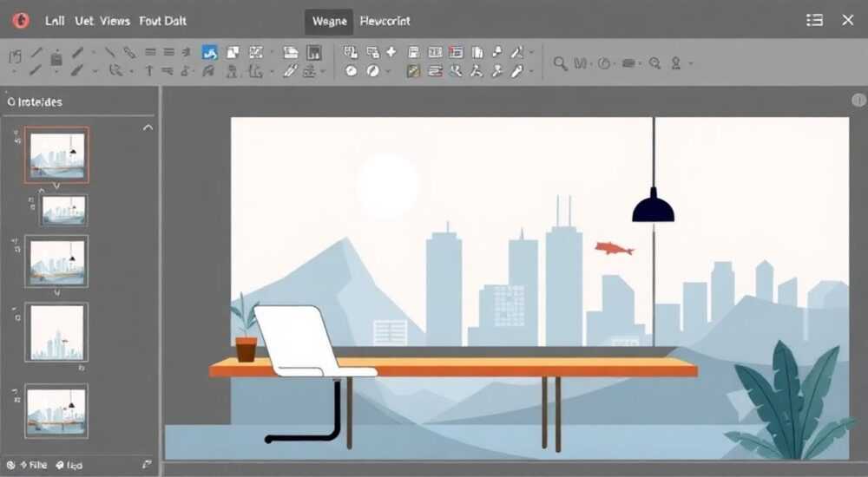Click the O lroteides panel header

coord(35,101)
